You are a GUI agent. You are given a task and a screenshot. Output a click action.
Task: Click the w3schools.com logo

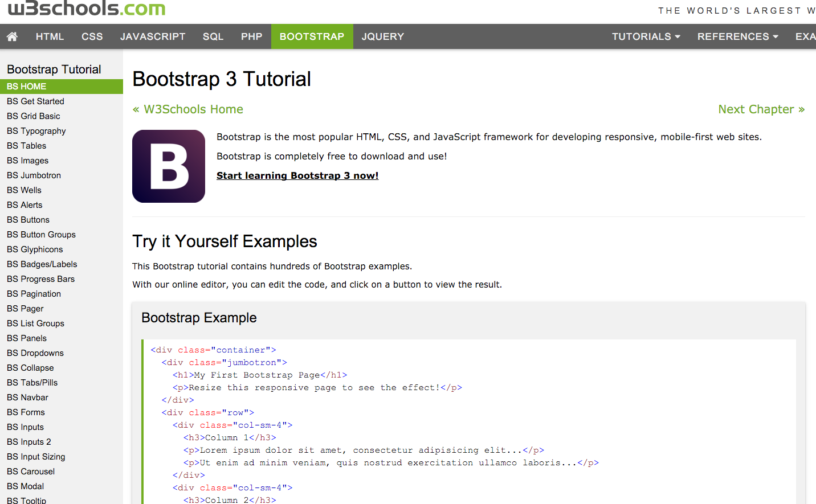point(87,9)
